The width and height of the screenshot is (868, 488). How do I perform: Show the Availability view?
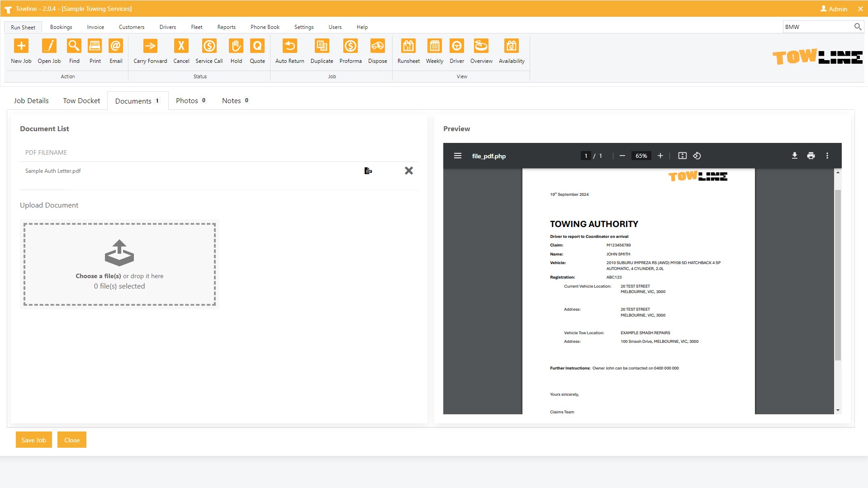(x=511, y=46)
